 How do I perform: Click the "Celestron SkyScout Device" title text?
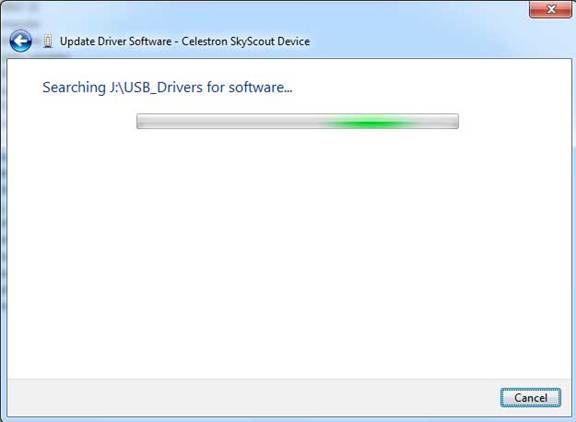245,42
